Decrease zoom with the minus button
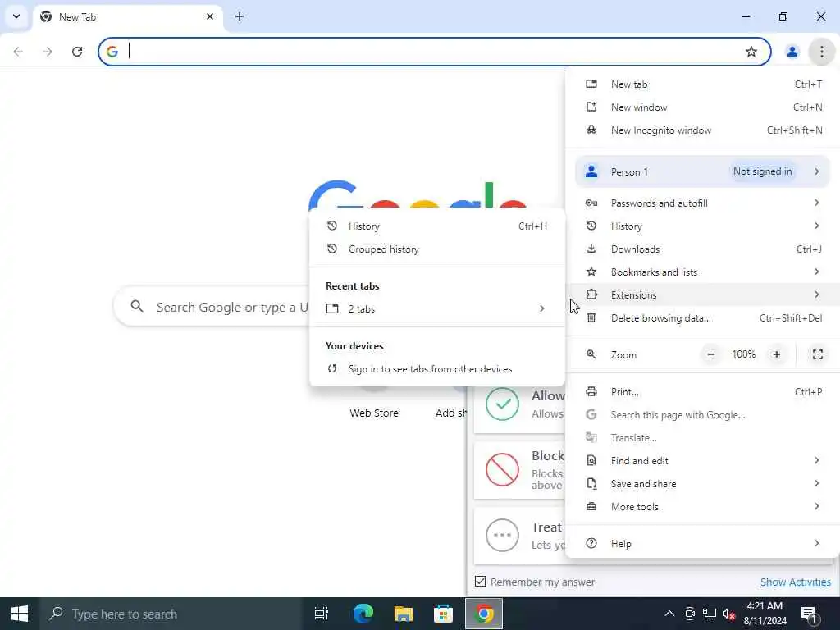This screenshot has width=840, height=630. click(711, 354)
